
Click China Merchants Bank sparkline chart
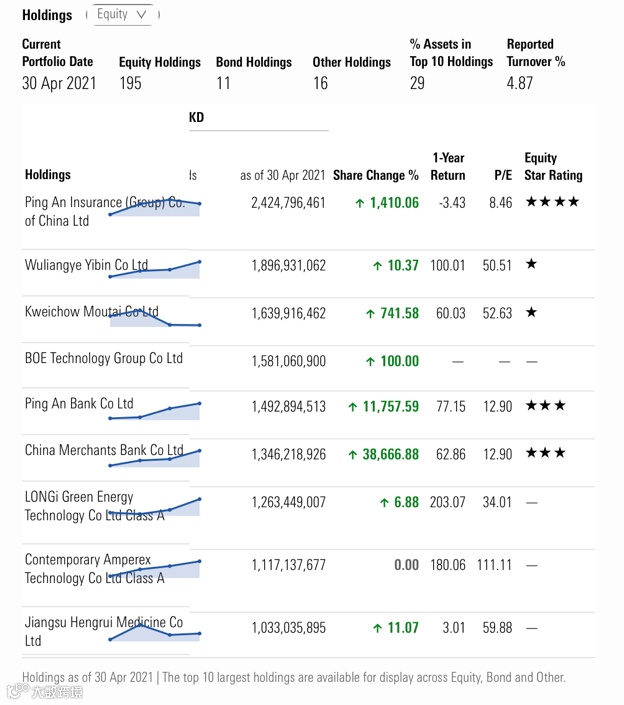155,458
